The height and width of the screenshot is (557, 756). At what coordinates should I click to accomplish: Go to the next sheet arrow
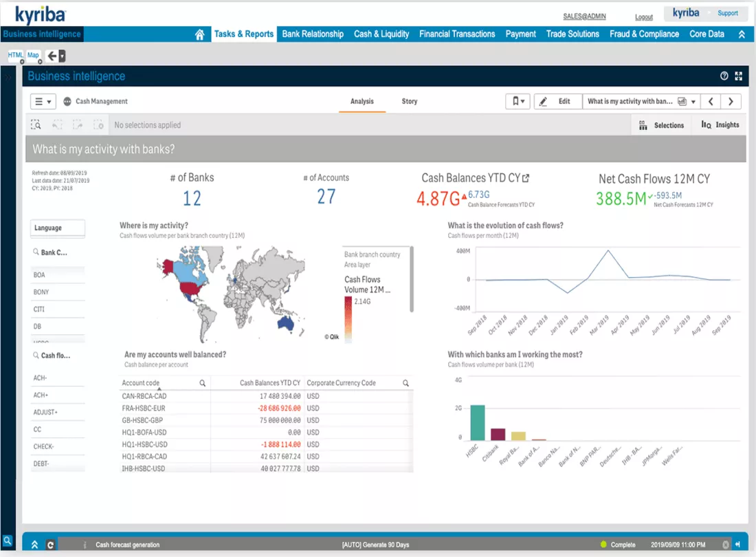(x=731, y=101)
